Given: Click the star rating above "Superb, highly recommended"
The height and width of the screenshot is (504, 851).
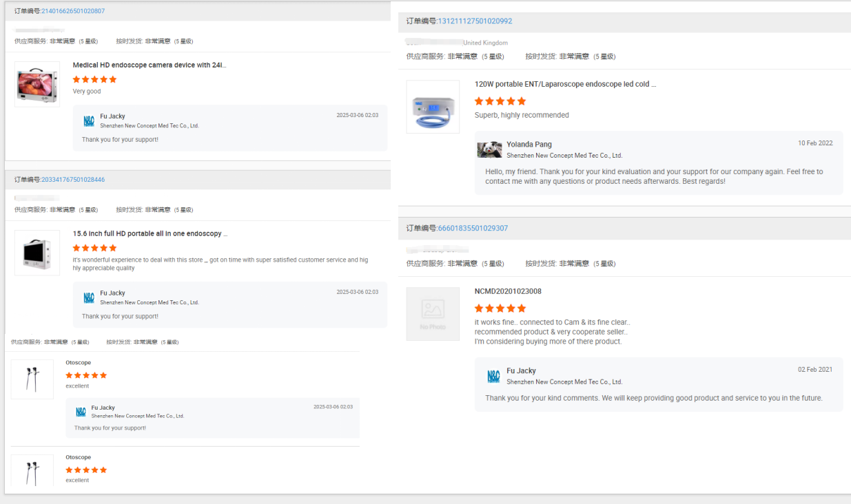Looking at the screenshot, I should 500,101.
